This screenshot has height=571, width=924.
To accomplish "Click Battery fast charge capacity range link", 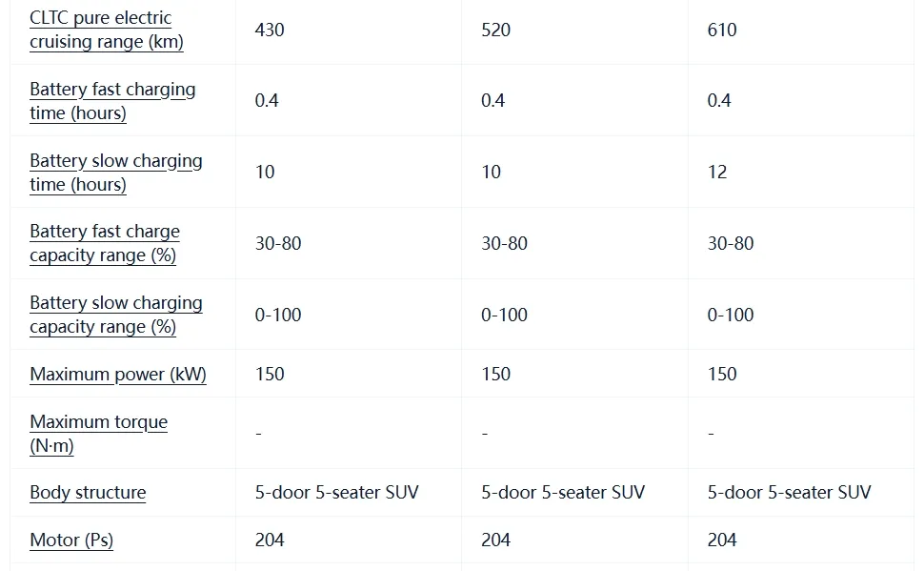I will point(104,243).
